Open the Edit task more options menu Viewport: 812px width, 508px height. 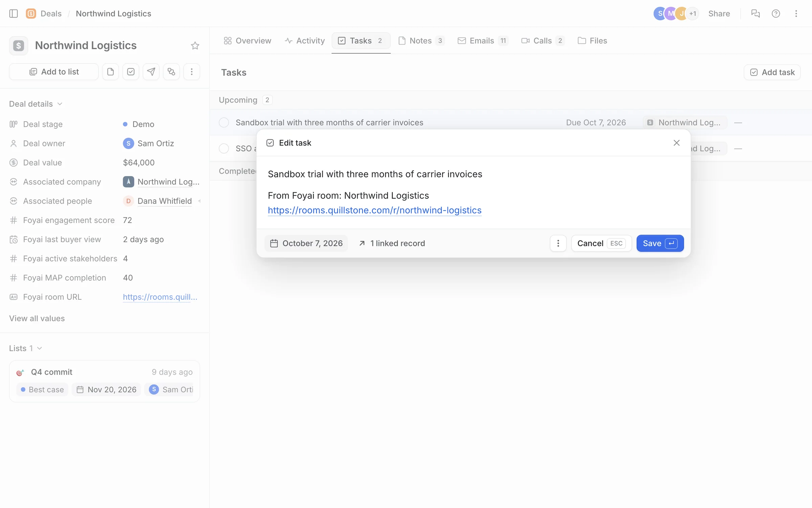click(x=558, y=244)
